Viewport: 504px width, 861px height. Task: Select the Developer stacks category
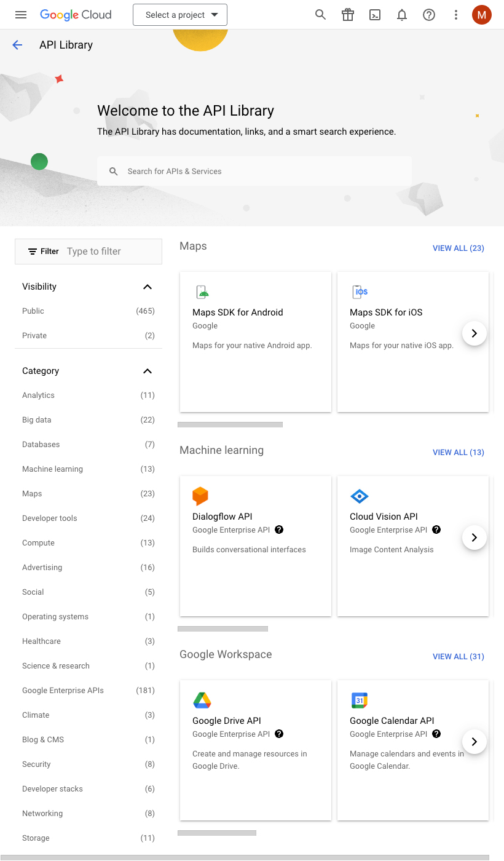tap(89, 789)
